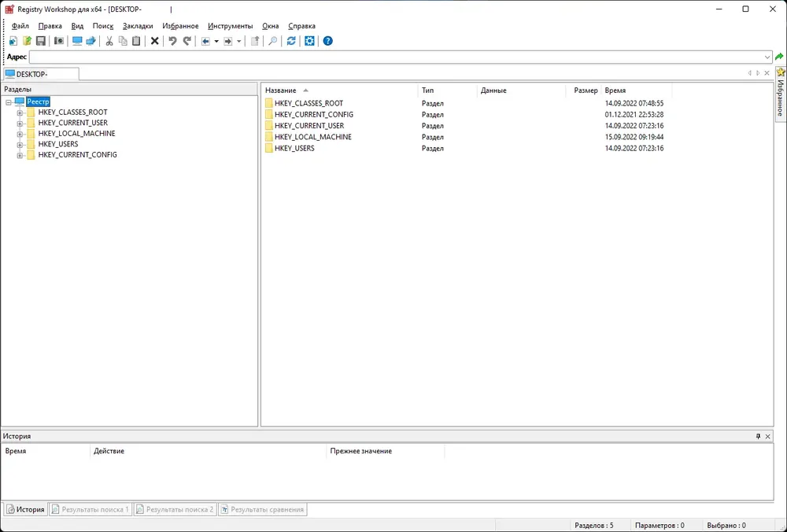Image resolution: width=787 pixels, height=532 pixels.
Task: Expand HKEY_CLASSES_ROOT in the tree
Action: (20, 113)
